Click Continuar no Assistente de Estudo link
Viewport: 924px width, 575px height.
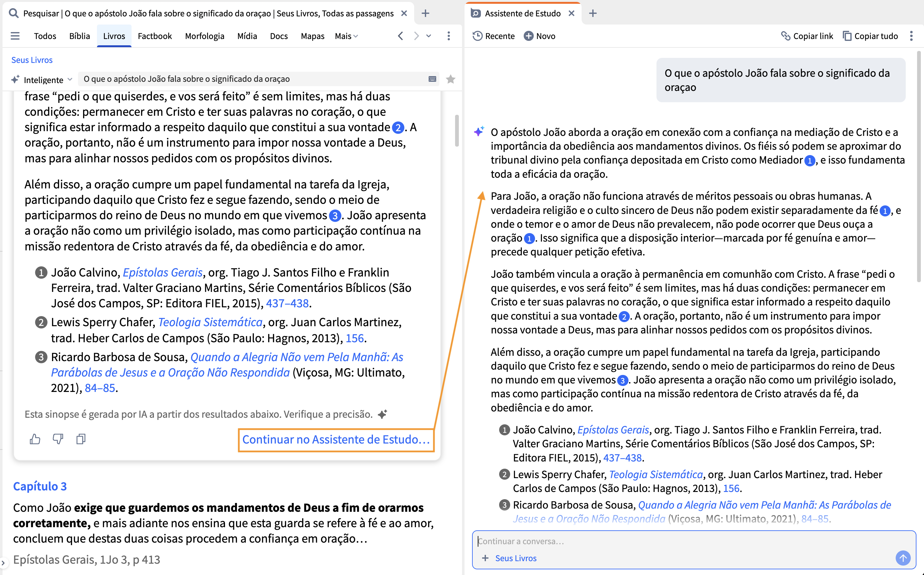[x=336, y=440]
